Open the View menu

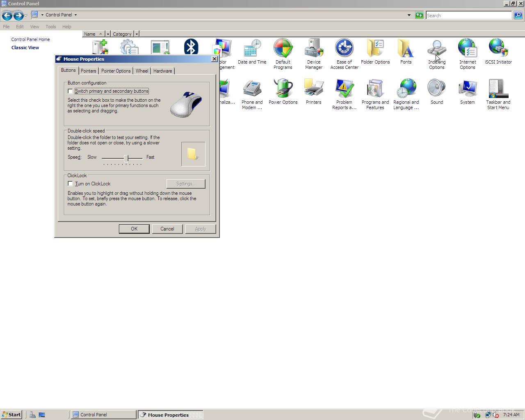34,27
